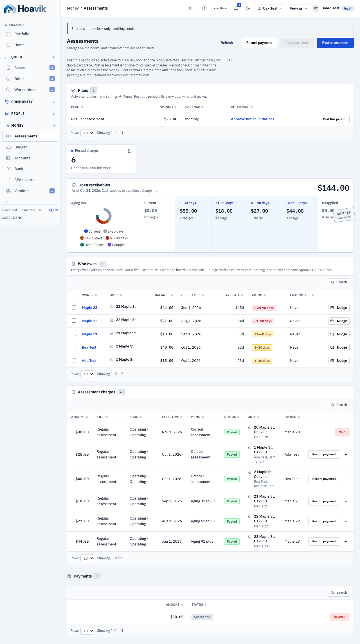Change rows per page in Who owes
The width and height of the screenshot is (360, 644).
(x=87, y=374)
